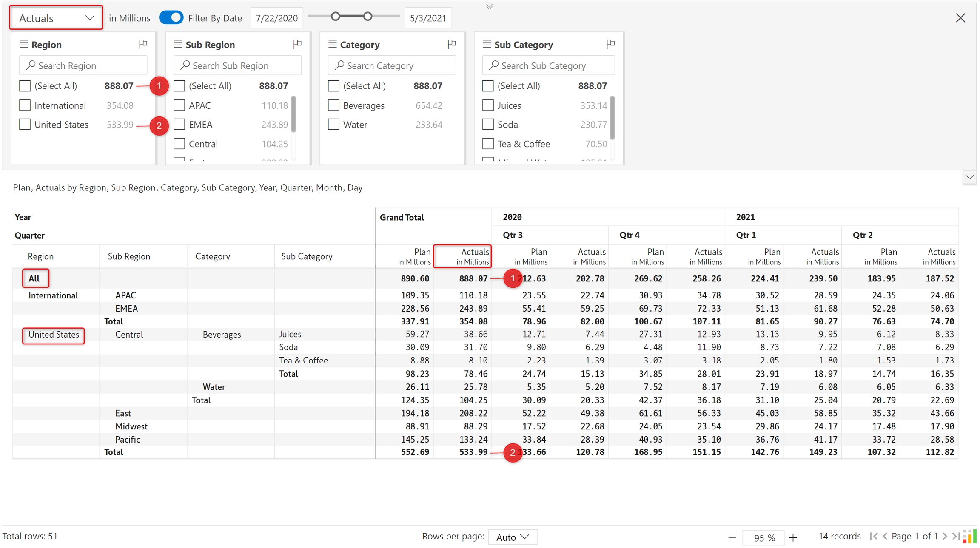The image size is (980, 548).
Task: Click the United States row label
Action: pos(54,335)
